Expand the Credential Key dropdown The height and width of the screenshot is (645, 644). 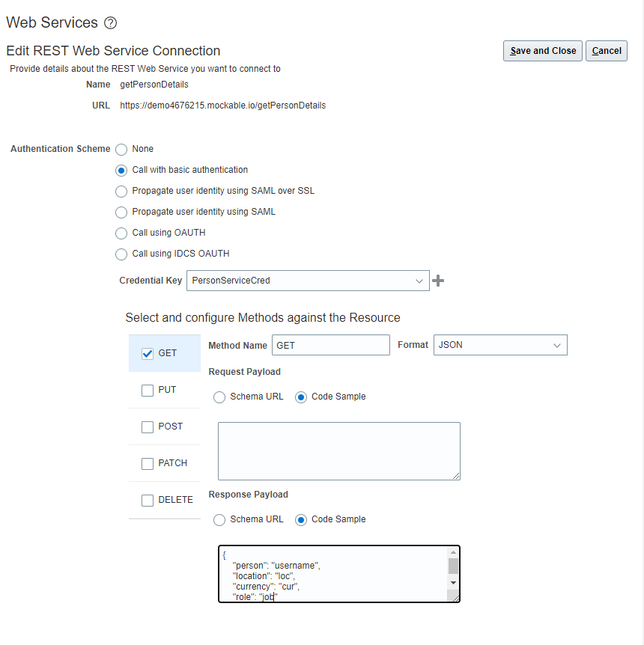click(x=419, y=281)
